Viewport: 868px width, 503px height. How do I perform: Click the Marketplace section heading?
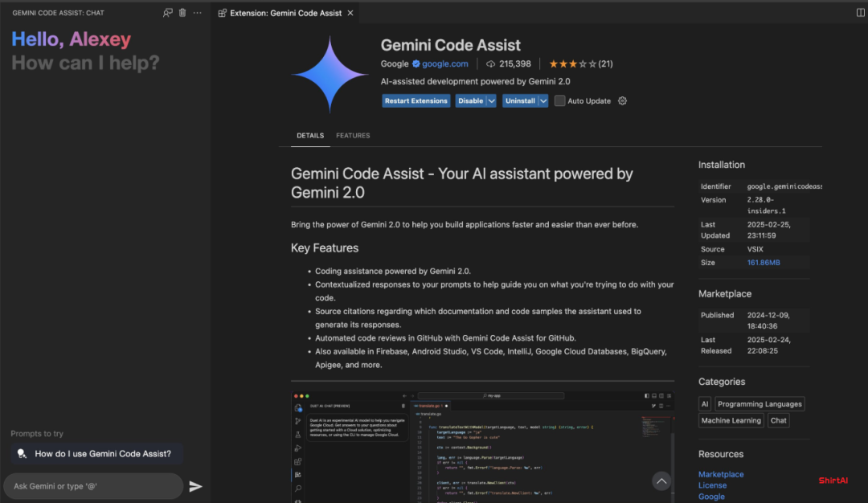point(725,294)
